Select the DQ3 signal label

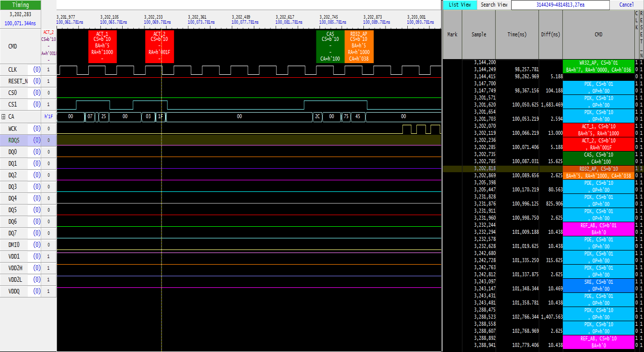point(12,186)
